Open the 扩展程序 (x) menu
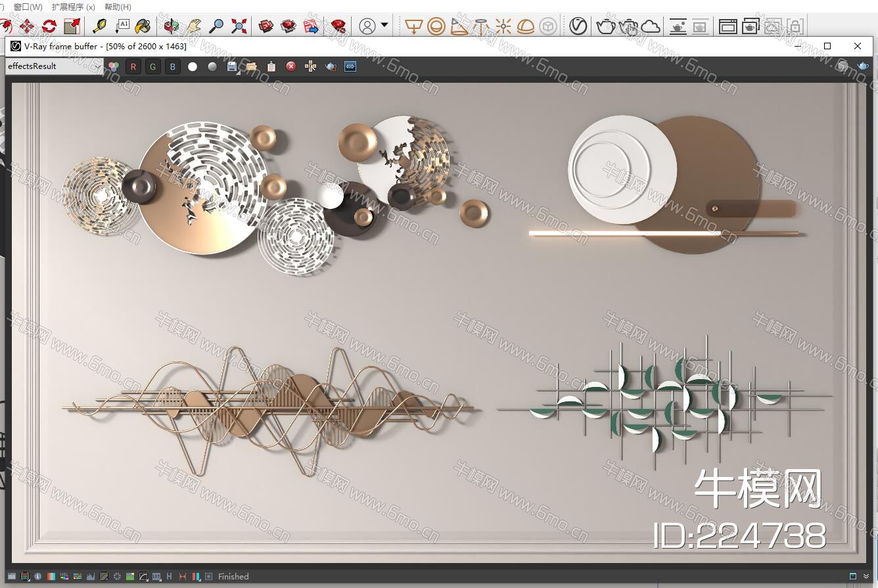The width and height of the screenshot is (878, 588). [x=73, y=7]
